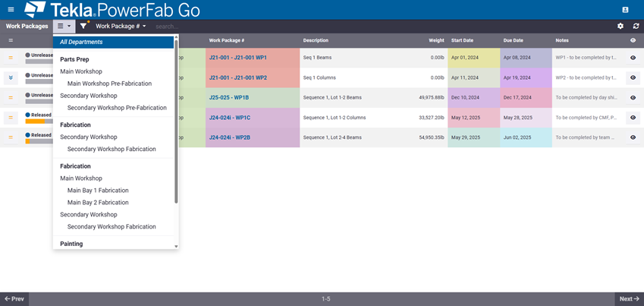Sort by Notes column header
644x306 pixels.
click(562, 40)
